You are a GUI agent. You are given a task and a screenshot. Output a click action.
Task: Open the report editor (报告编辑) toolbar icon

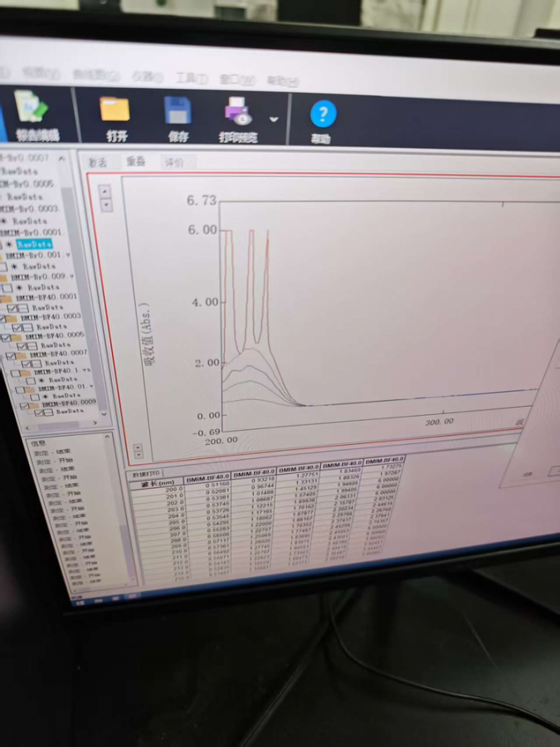(x=32, y=108)
